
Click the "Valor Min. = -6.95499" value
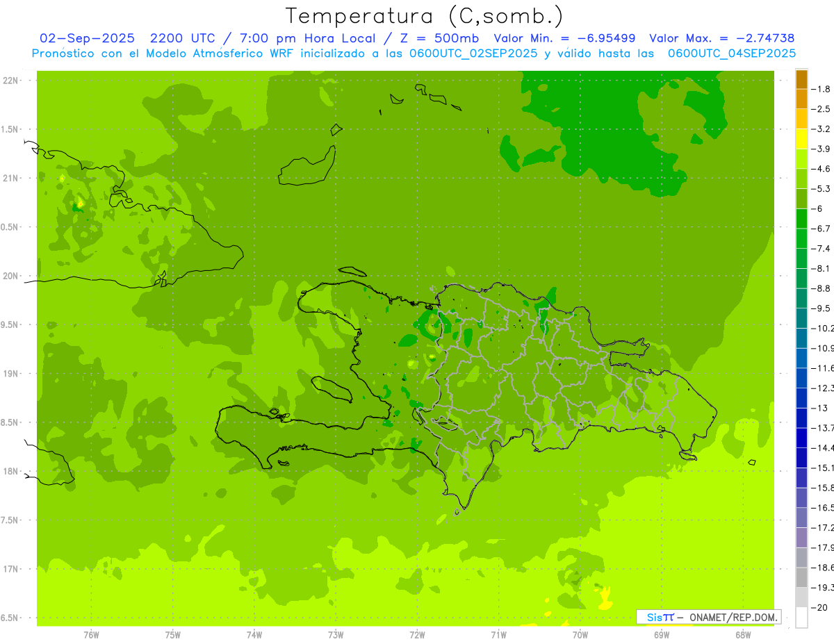coord(564,38)
